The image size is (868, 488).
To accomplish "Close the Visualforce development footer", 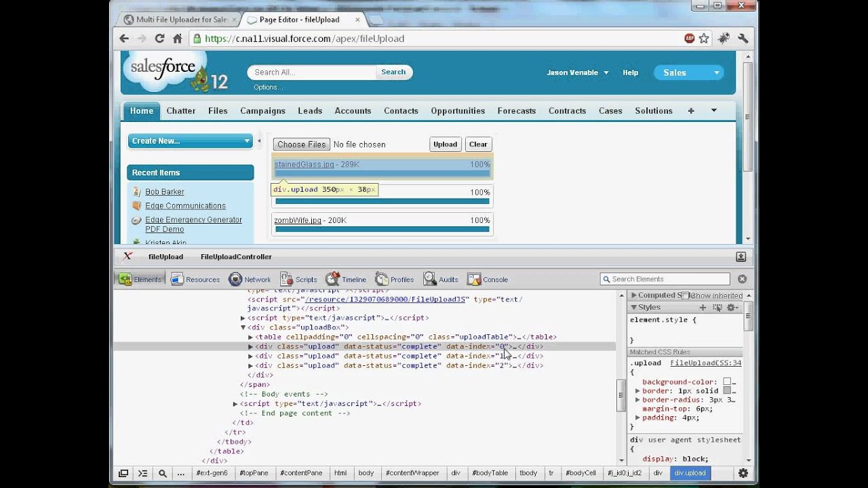I will (x=127, y=256).
